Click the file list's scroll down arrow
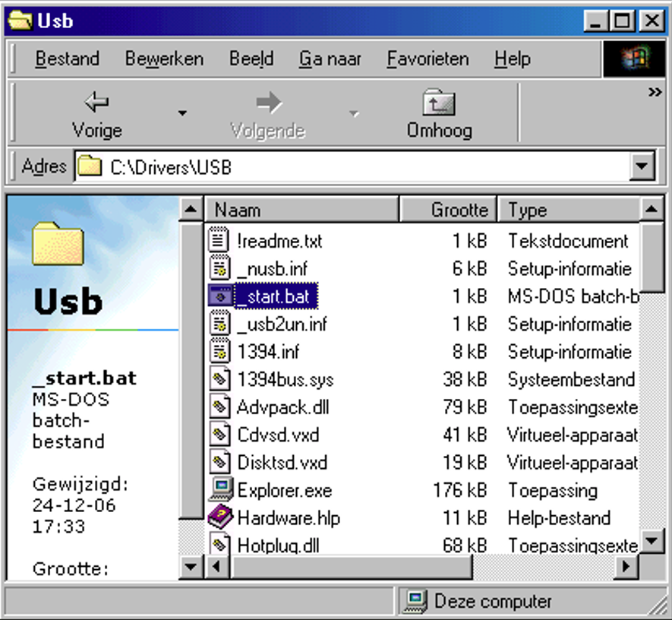This screenshot has height=620, width=672. (x=651, y=541)
